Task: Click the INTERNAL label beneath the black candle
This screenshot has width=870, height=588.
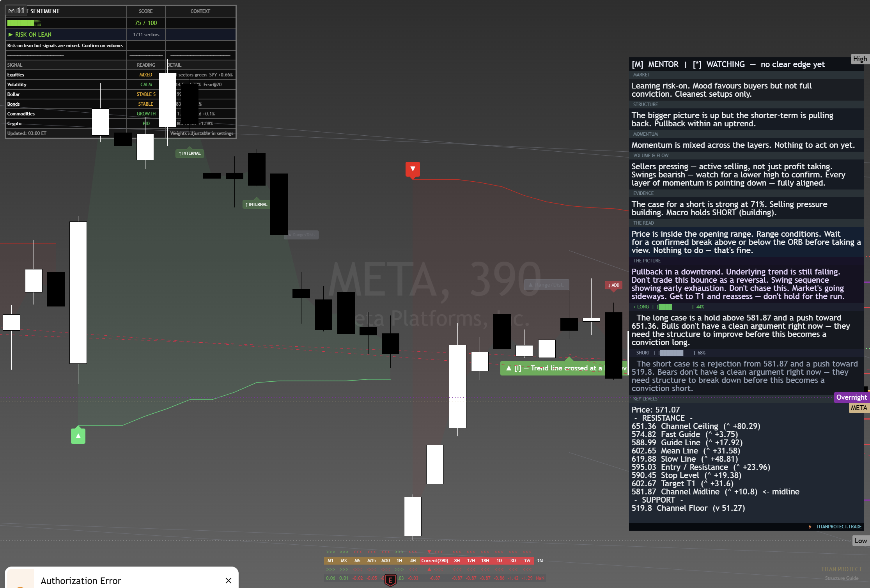Action: tap(256, 204)
